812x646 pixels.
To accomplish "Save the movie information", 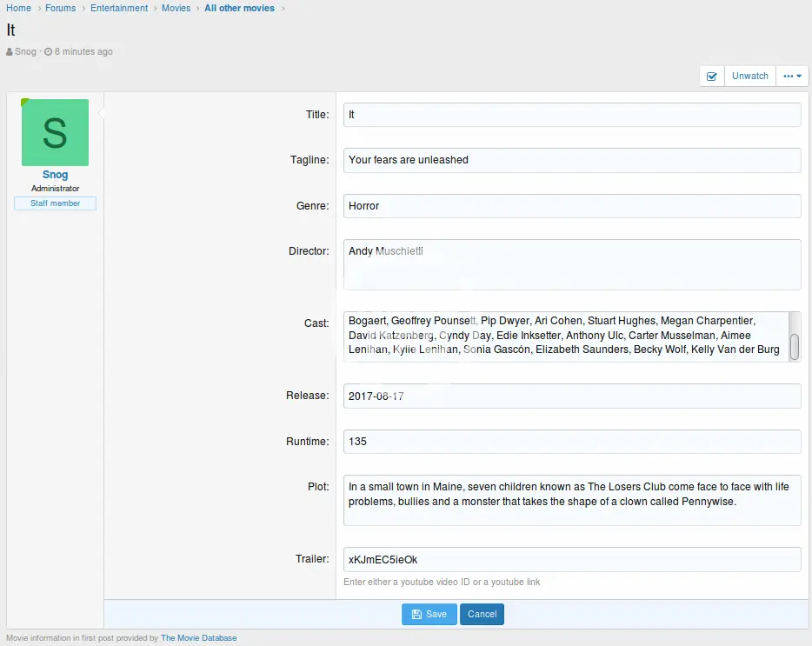I will point(429,614).
